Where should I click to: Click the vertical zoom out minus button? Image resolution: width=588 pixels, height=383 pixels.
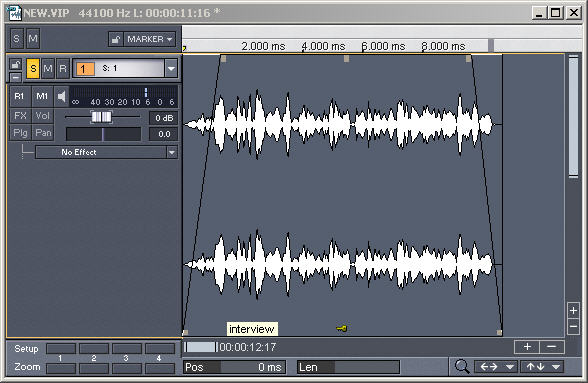pos(573,326)
